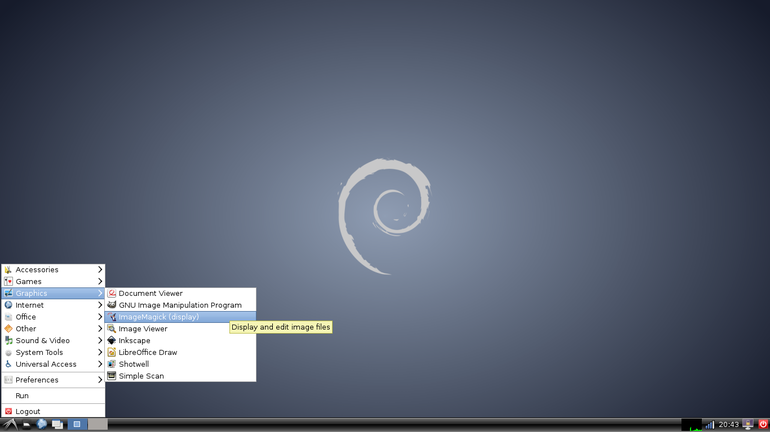The image size is (770, 432).
Task: Click the Shotwell icon in the submenu
Action: [x=112, y=364]
